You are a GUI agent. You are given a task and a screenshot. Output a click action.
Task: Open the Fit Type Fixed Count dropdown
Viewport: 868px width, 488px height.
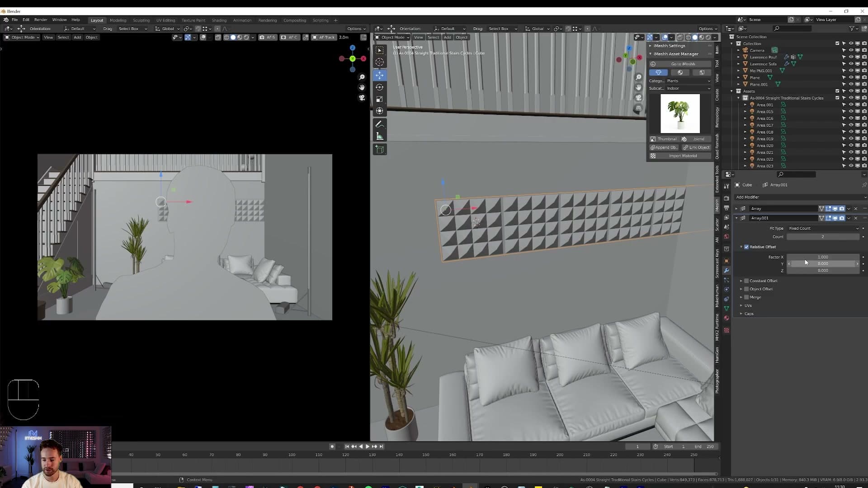[823, 228]
